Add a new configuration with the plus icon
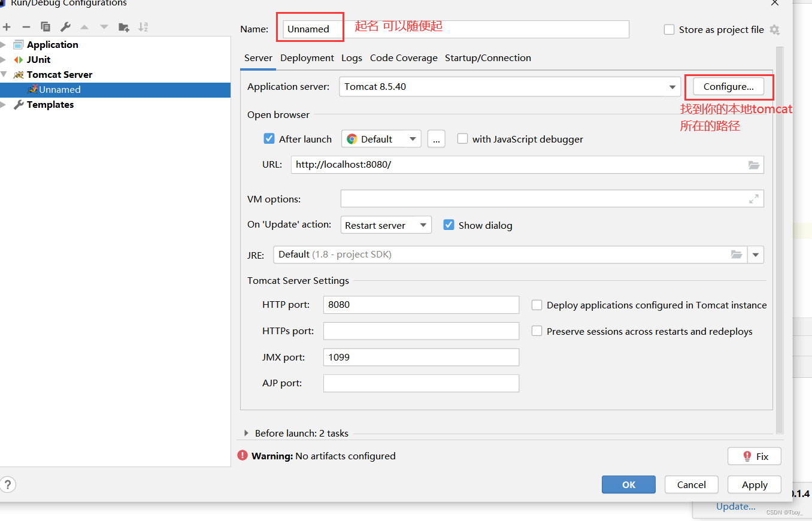Image resolution: width=812 pixels, height=521 pixels. pos(7,27)
